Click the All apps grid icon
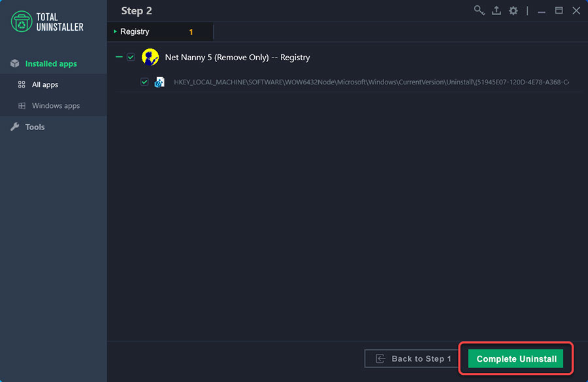The image size is (588, 382). (22, 84)
